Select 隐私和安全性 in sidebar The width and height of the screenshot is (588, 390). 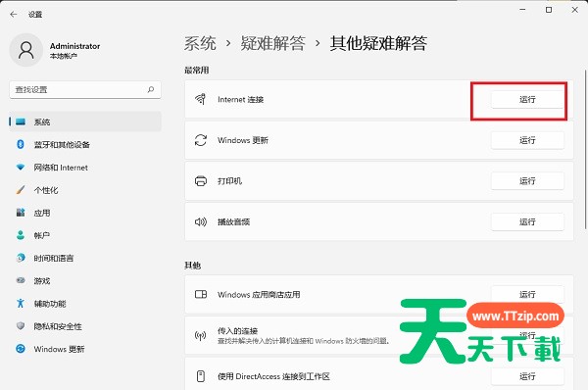[x=85, y=326]
